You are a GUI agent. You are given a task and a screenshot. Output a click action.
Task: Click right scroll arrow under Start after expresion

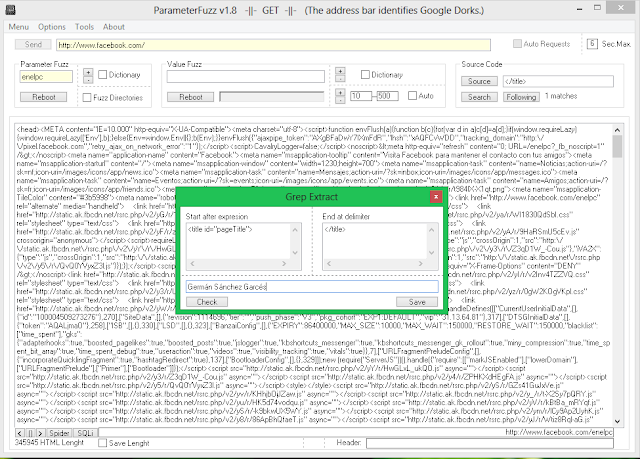coord(284,264)
